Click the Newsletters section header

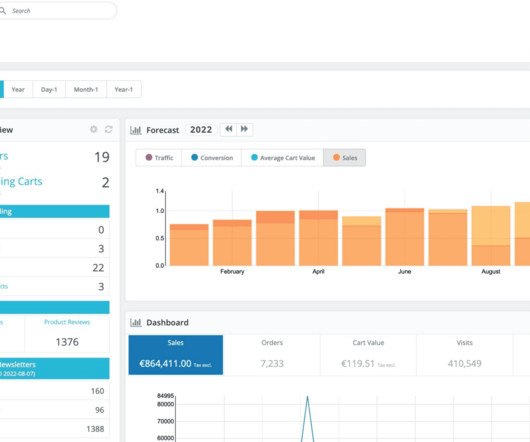coord(54,368)
